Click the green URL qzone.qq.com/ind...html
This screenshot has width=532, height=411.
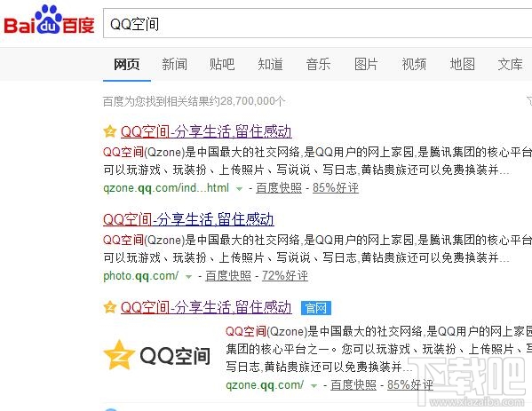pos(166,188)
